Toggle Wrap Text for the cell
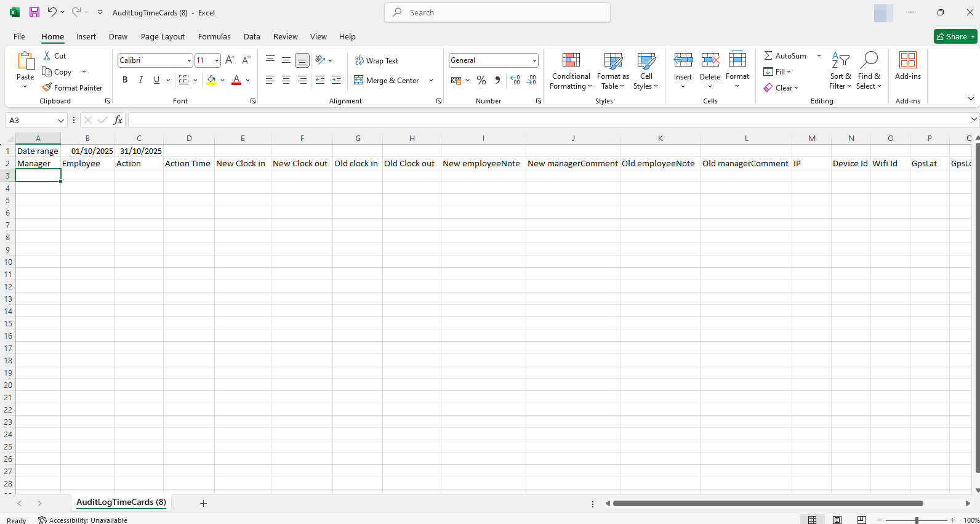Screen dimensions: 980x524 tap(377, 60)
